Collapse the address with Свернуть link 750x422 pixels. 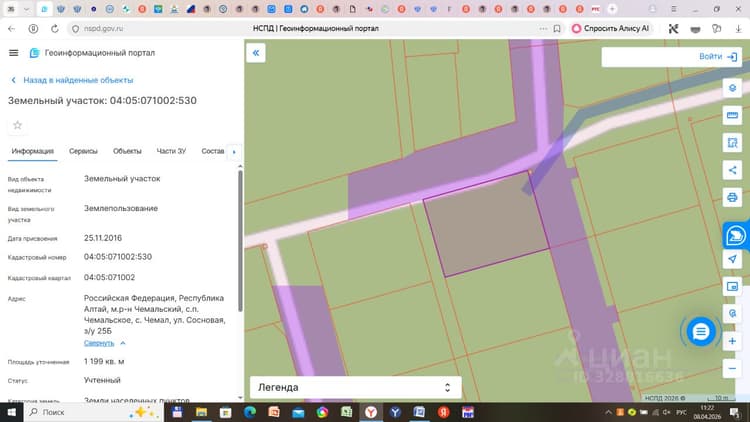coord(99,343)
